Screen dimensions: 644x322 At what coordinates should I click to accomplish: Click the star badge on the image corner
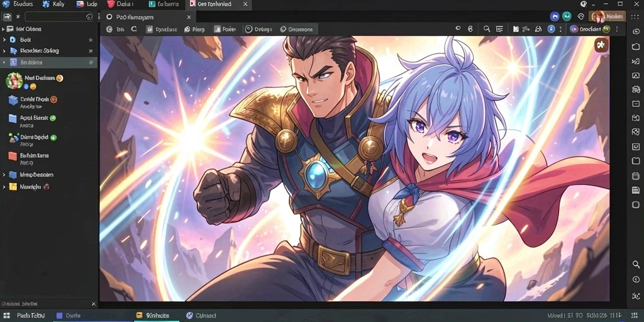(601, 45)
